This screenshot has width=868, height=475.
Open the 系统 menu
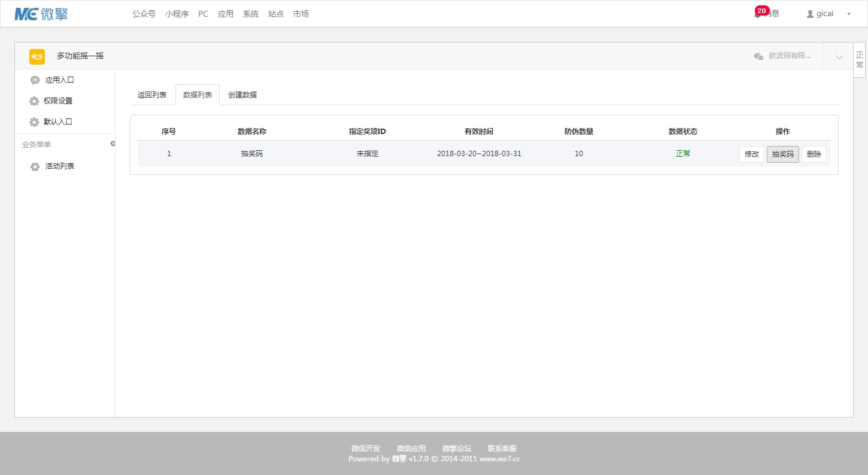[x=251, y=14]
